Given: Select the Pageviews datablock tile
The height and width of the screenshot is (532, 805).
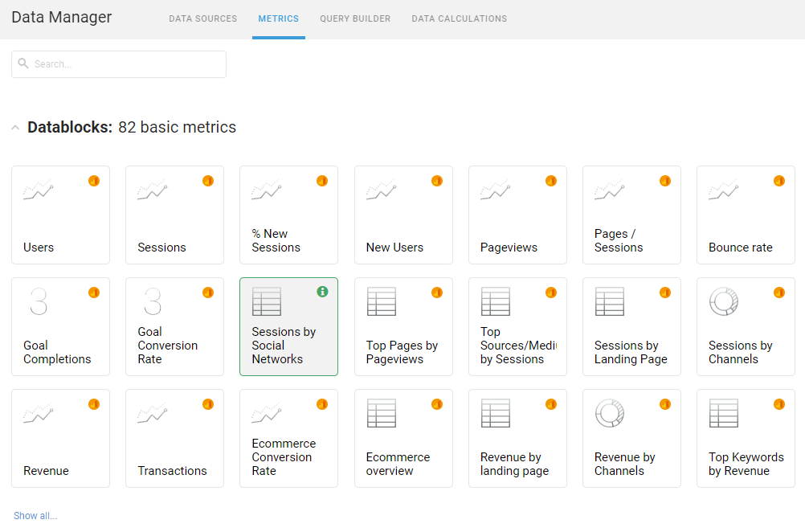Looking at the screenshot, I should [x=517, y=215].
